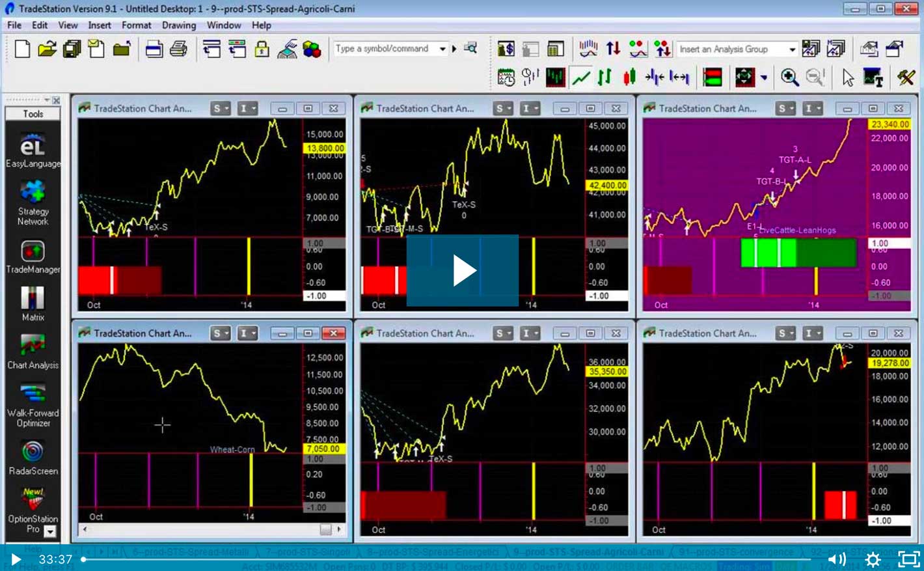Open Chart Analysis from the sidebar
This screenshot has height=571, width=924.
click(33, 352)
